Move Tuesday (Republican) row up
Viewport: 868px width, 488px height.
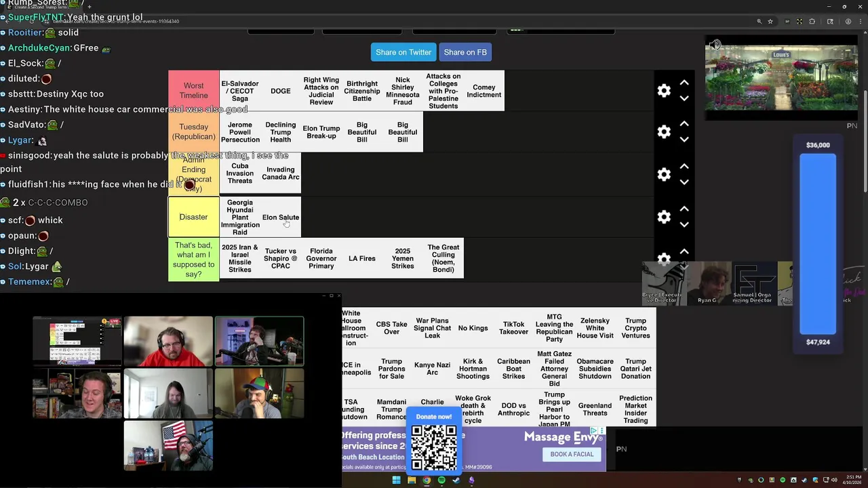(684, 124)
